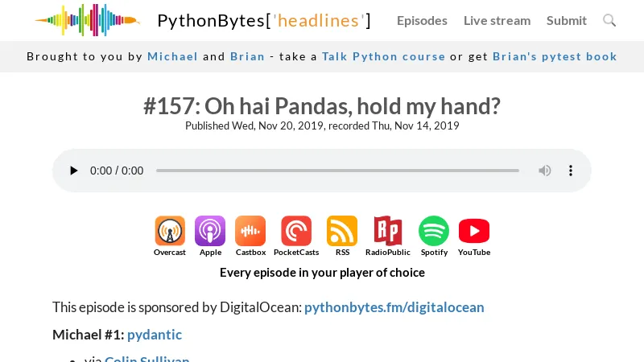
Task: Open the pythonbytes.fm/digitalocean sponsor link
Action: [394, 307]
